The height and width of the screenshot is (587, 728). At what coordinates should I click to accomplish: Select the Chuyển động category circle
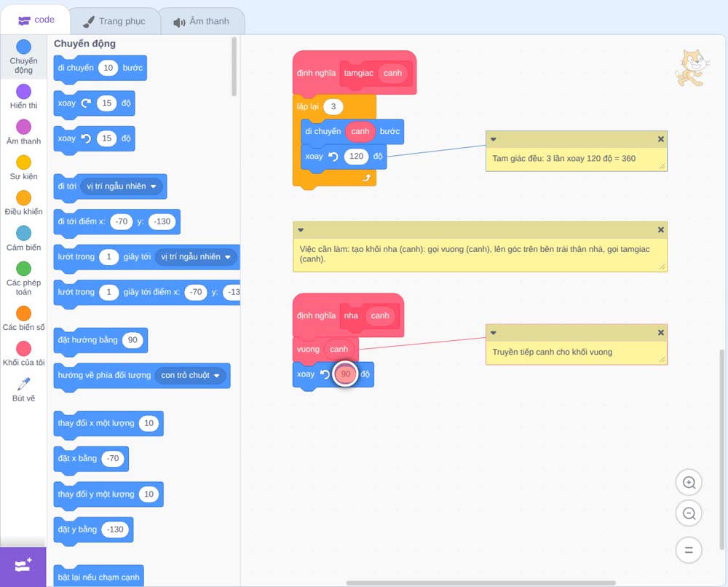pos(24,47)
